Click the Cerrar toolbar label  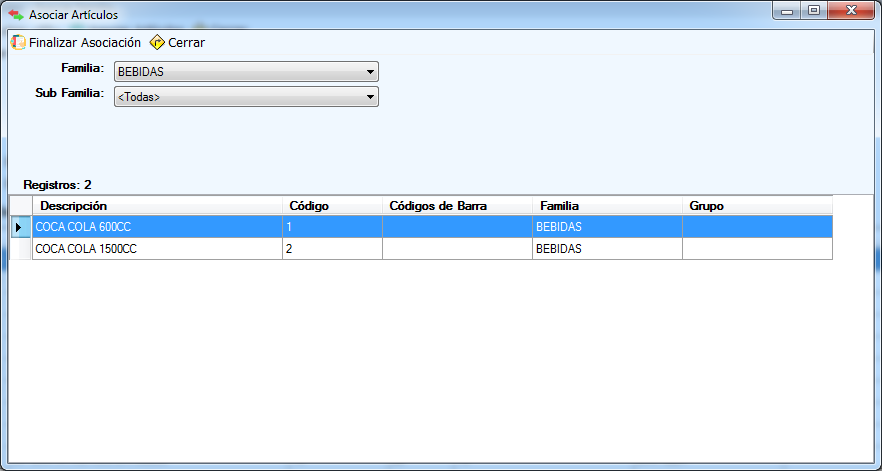pyautogui.click(x=187, y=42)
